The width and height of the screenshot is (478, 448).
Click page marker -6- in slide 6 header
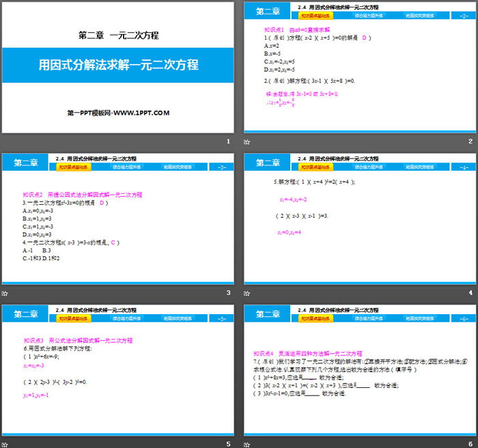coord(464,318)
